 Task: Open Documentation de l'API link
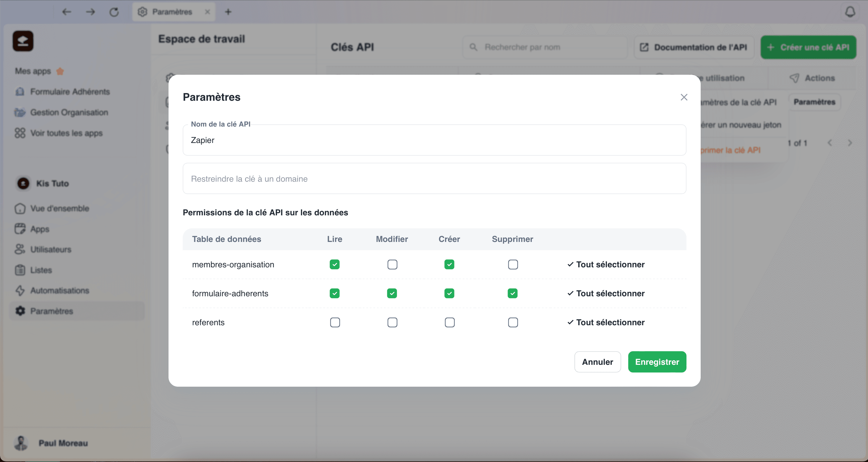[694, 47]
